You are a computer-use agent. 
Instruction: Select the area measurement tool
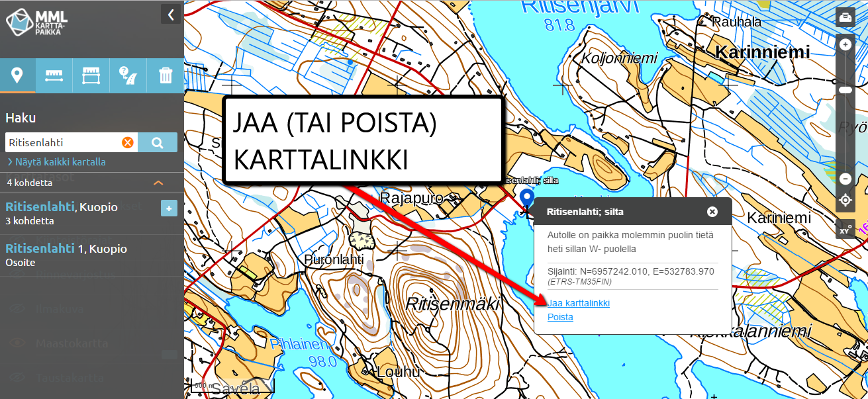click(x=90, y=75)
